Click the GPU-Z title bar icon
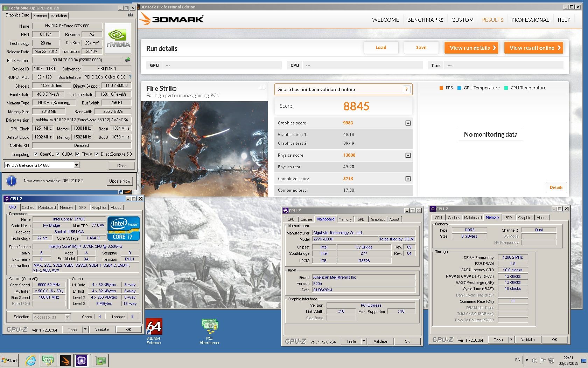The width and height of the screenshot is (588, 368). click(5, 8)
